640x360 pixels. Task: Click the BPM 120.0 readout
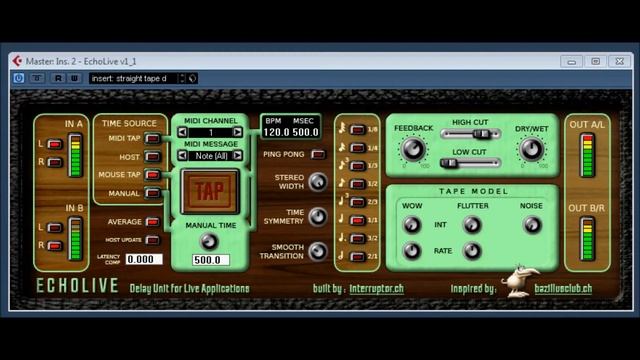276,132
